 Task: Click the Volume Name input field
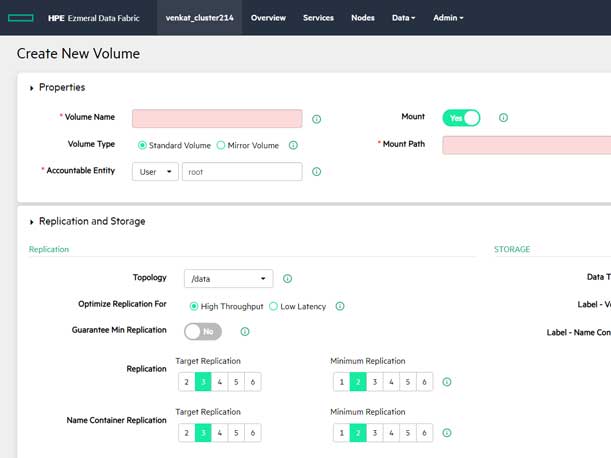217,119
